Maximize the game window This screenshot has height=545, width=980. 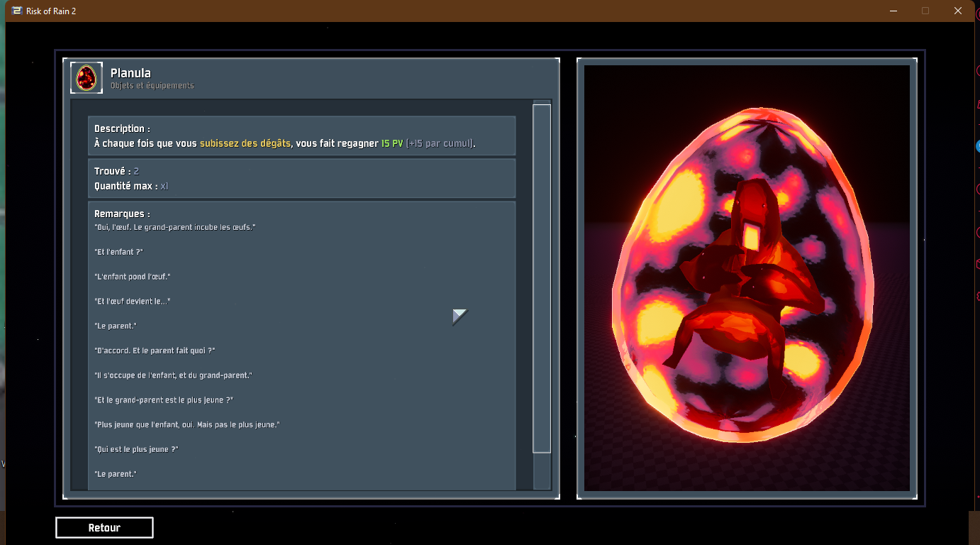[925, 11]
